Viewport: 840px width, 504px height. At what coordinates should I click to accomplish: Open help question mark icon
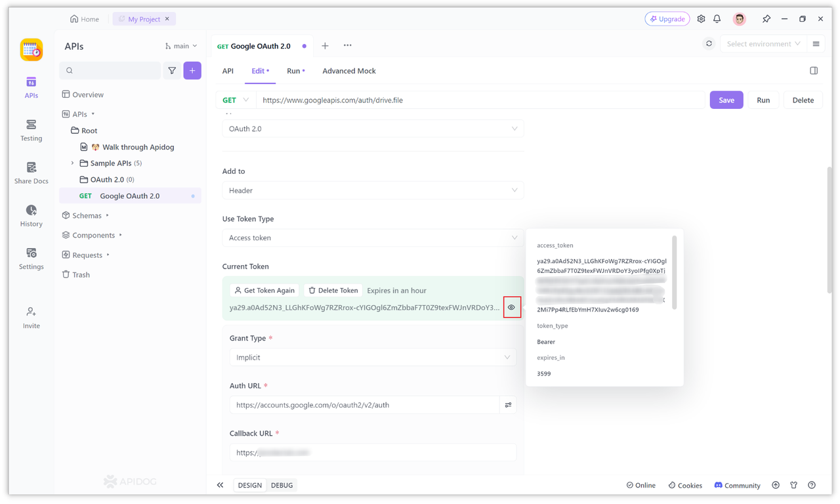pos(812,485)
